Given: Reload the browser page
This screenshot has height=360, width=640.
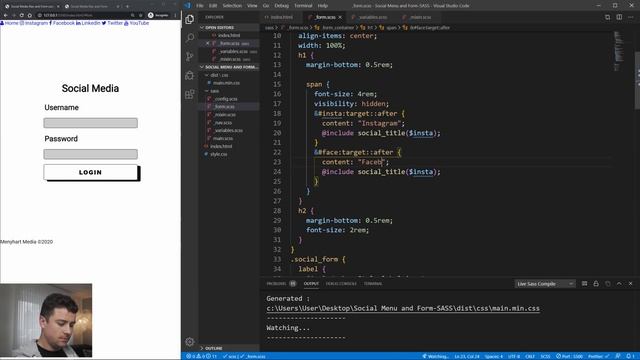Looking at the screenshot, I should 22,15.
